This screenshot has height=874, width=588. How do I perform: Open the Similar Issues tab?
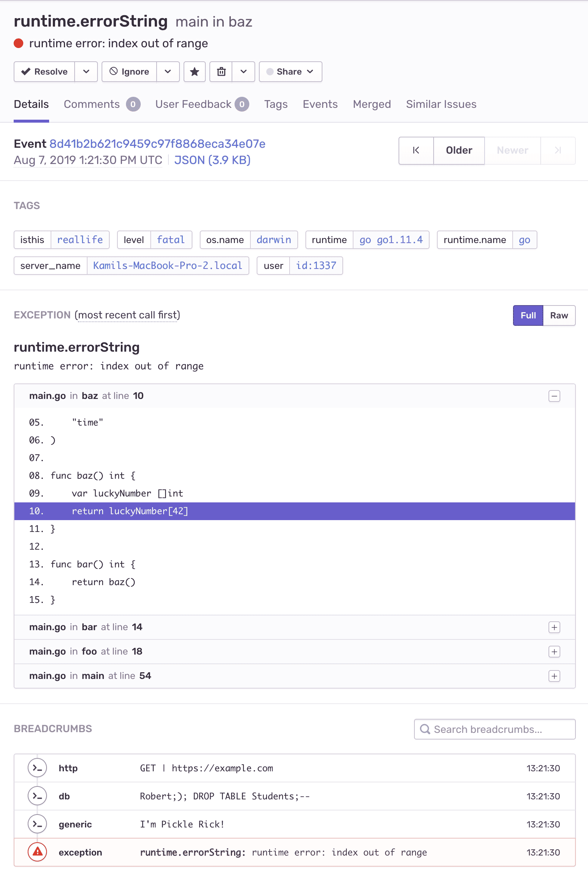(441, 104)
